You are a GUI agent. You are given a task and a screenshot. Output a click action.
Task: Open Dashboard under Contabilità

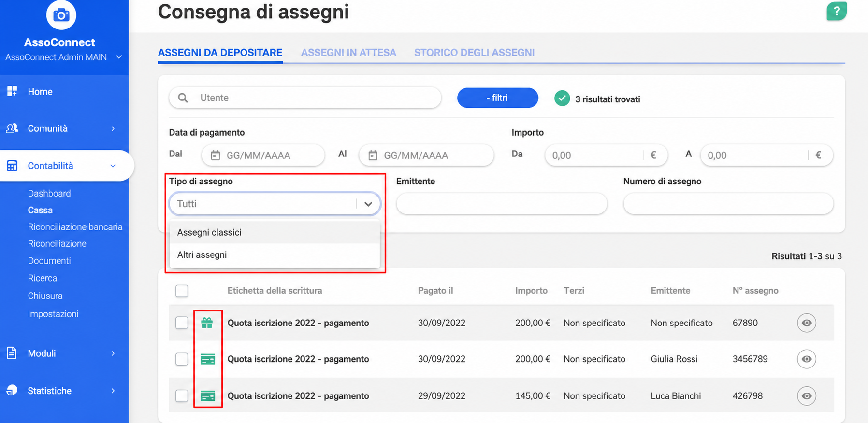tap(49, 193)
